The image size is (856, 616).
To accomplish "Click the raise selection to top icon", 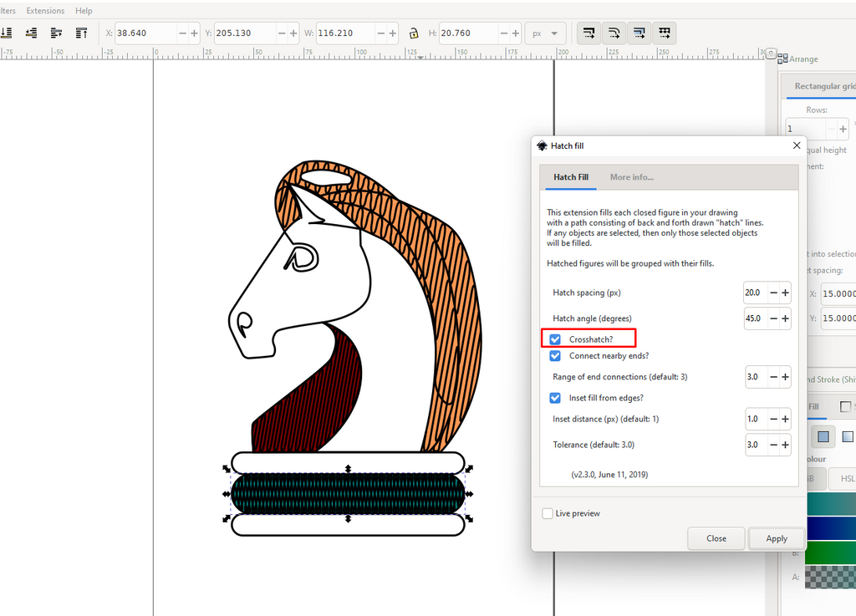I will [81, 33].
